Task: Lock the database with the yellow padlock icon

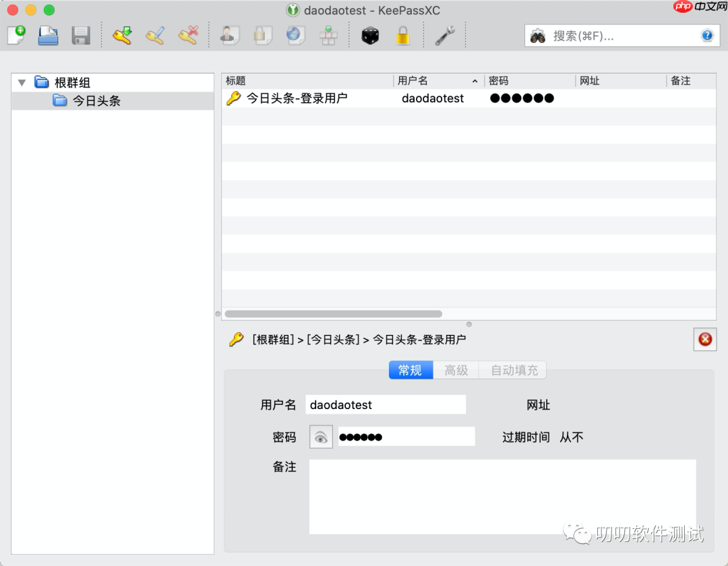Action: point(402,35)
